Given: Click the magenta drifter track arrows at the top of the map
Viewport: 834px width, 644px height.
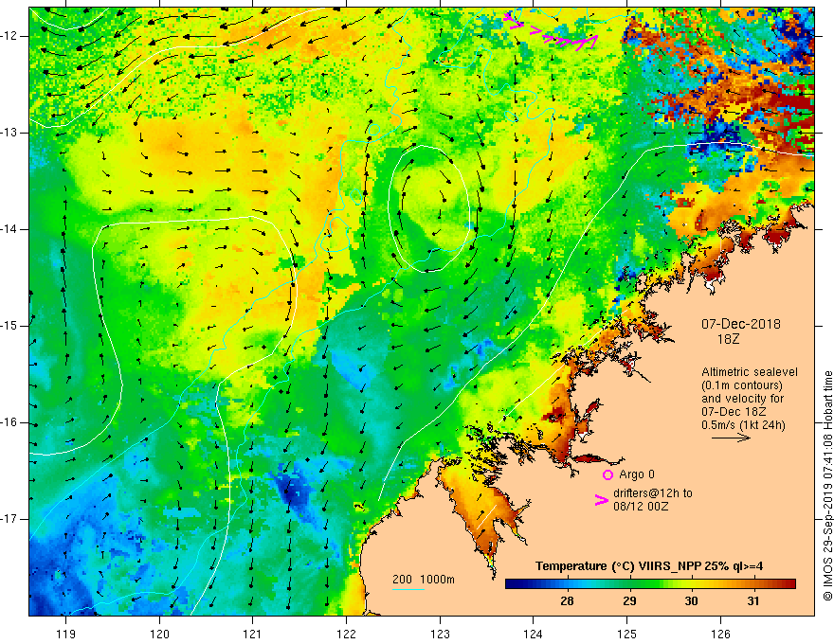Looking at the screenshot, I should point(551,32).
